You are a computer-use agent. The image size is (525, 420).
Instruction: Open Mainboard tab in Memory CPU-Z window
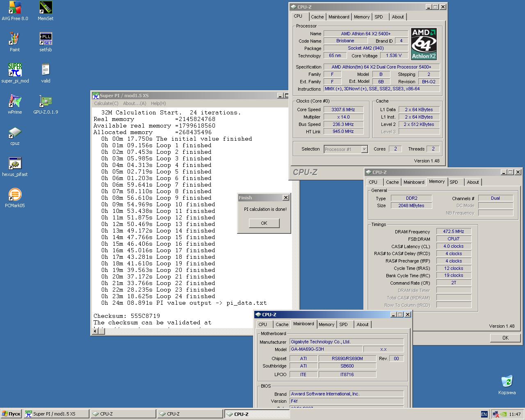pyautogui.click(x=414, y=182)
